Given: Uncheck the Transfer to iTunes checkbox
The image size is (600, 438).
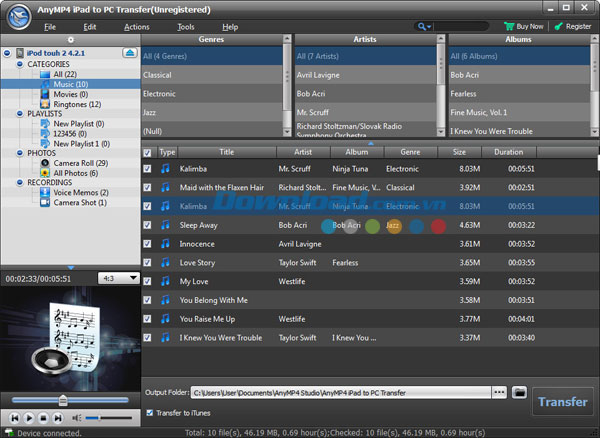Looking at the screenshot, I should point(150,413).
